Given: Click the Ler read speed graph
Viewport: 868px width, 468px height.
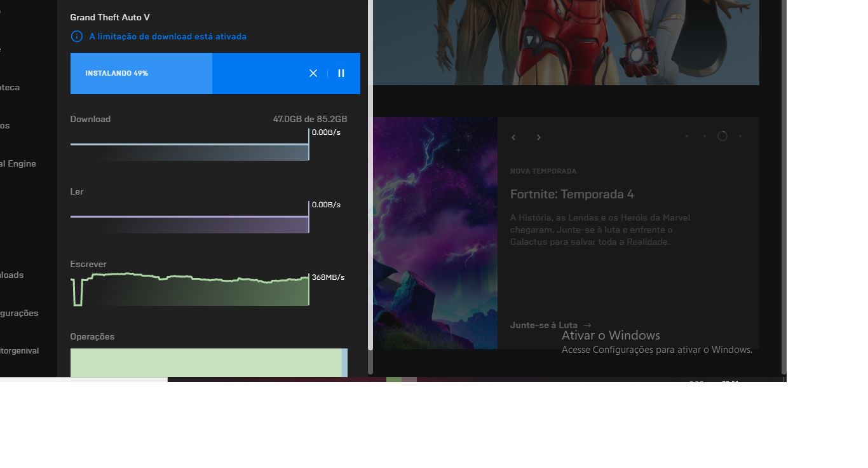Looking at the screenshot, I should 190,217.
